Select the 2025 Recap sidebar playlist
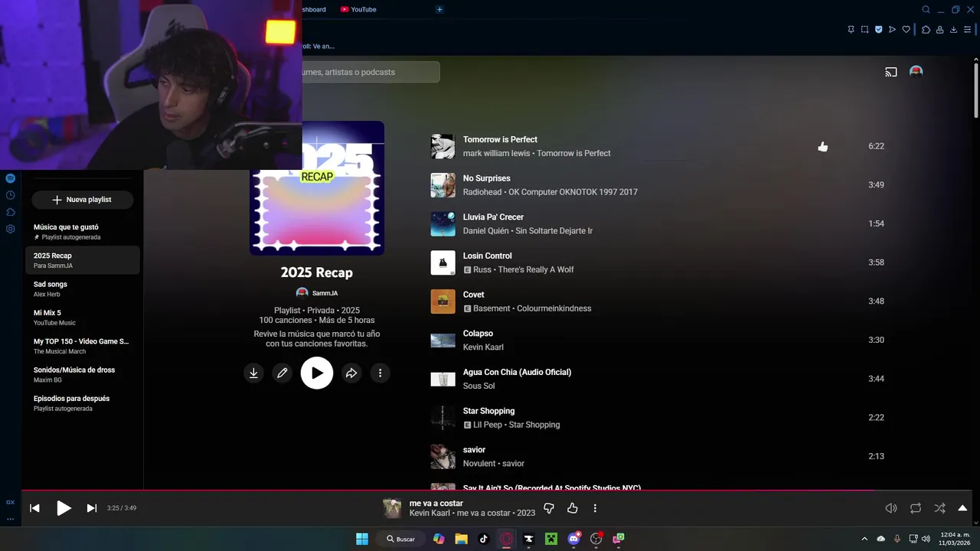Image resolution: width=980 pixels, height=551 pixels. pyautogui.click(x=83, y=260)
